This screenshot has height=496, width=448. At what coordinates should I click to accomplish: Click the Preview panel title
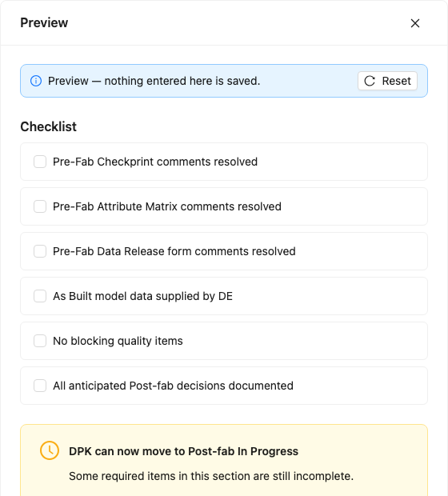coord(44,23)
